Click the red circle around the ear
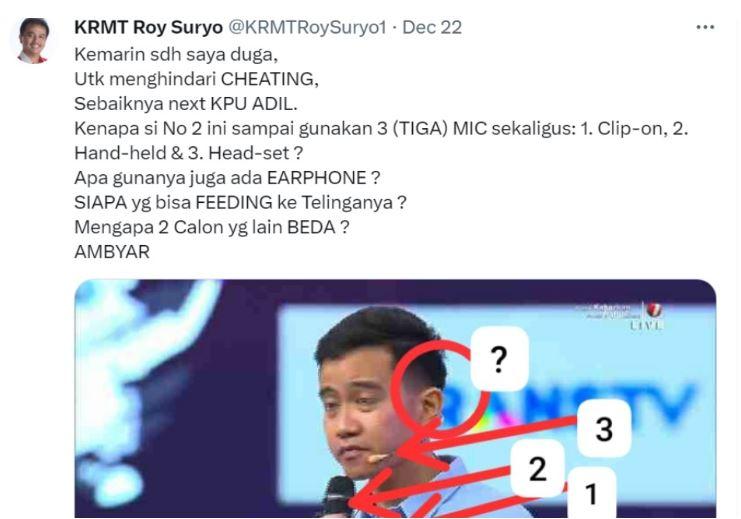 [437, 387]
